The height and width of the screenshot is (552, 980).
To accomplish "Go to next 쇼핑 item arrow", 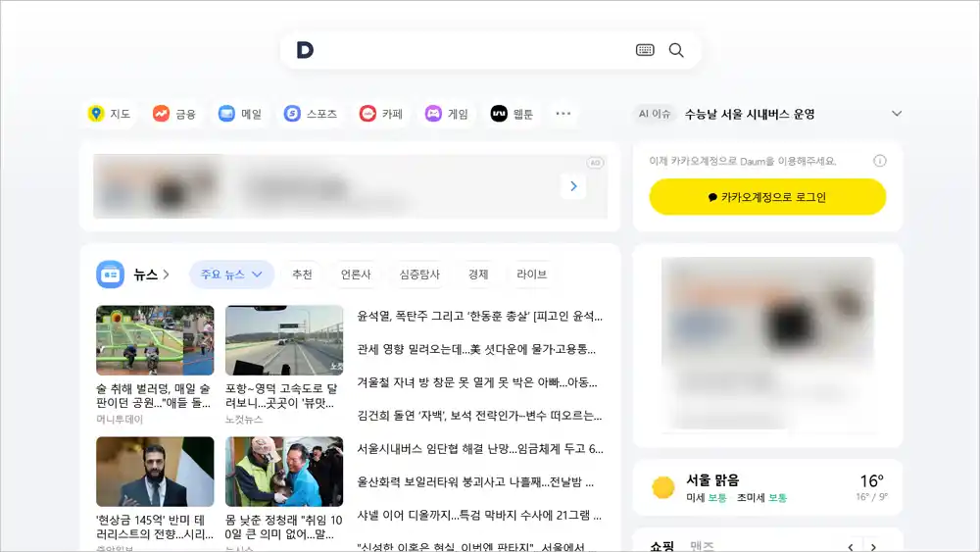I will [x=873, y=546].
